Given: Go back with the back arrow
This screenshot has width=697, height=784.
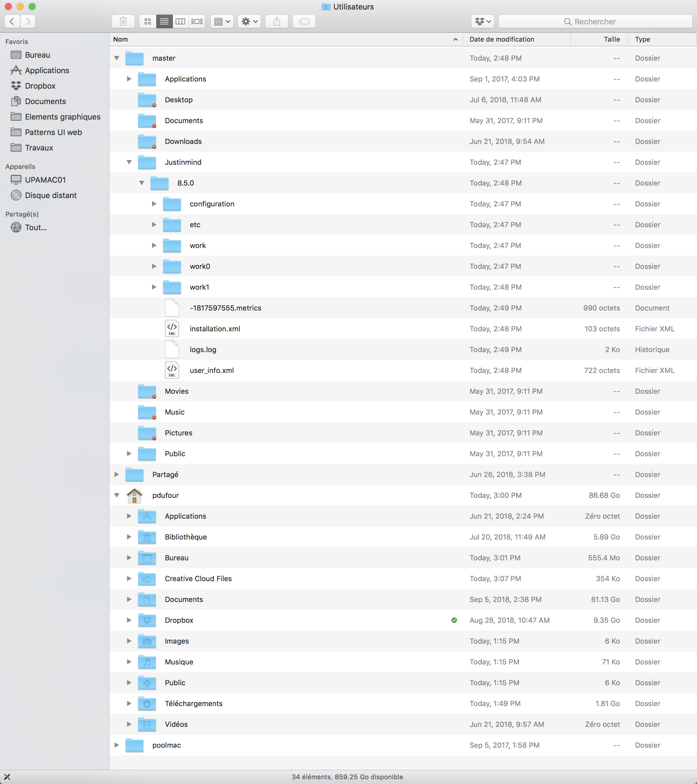Looking at the screenshot, I should pos(12,21).
